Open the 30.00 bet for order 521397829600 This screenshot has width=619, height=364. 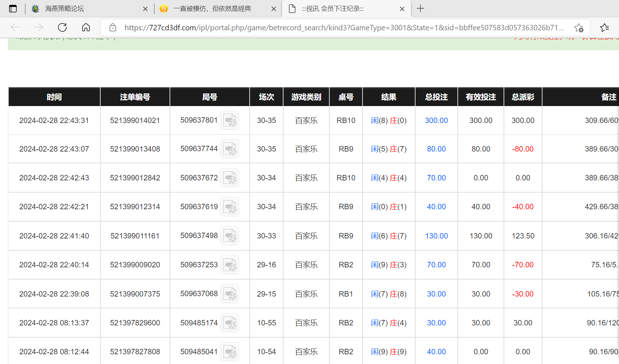point(436,323)
